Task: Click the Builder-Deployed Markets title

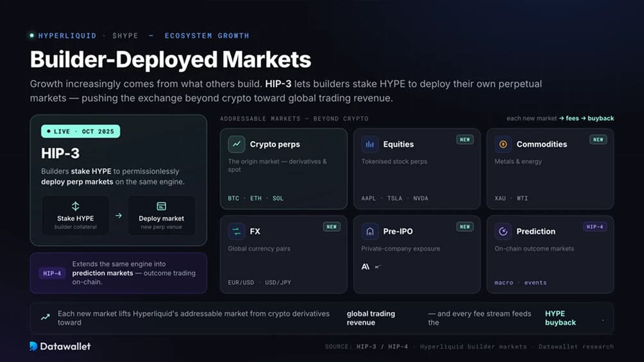Action: coord(171,60)
